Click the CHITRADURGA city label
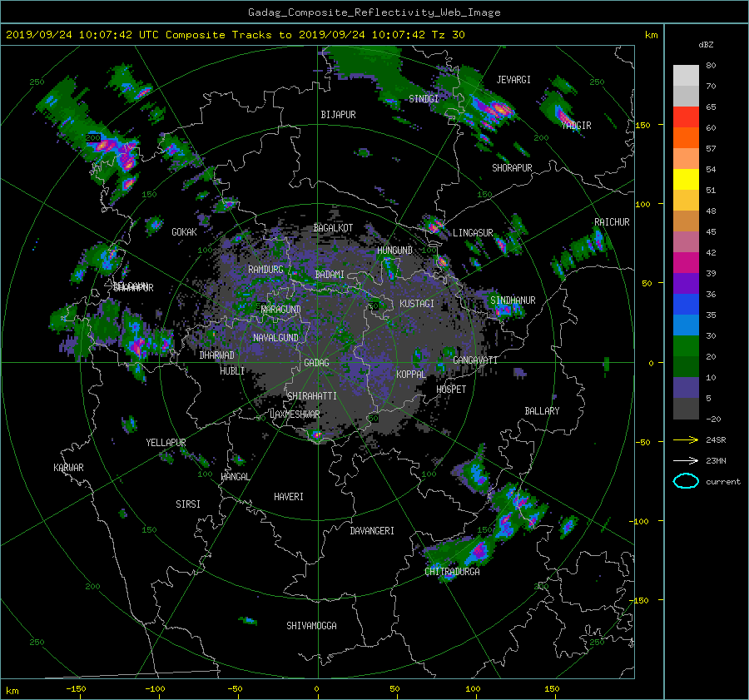 click(x=453, y=572)
